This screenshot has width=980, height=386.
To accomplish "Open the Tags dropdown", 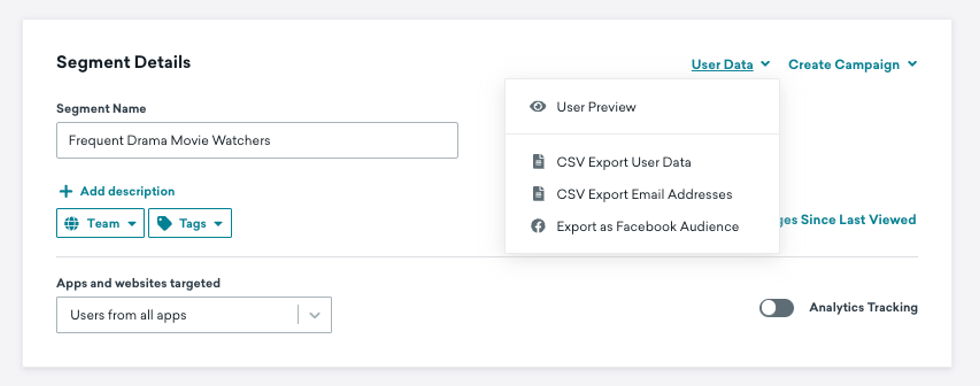I will [x=190, y=223].
